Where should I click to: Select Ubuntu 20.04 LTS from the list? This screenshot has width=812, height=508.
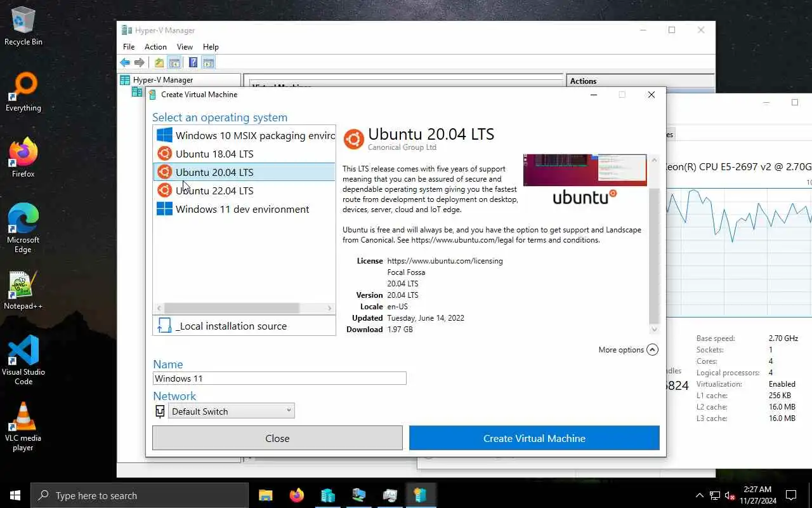point(244,172)
